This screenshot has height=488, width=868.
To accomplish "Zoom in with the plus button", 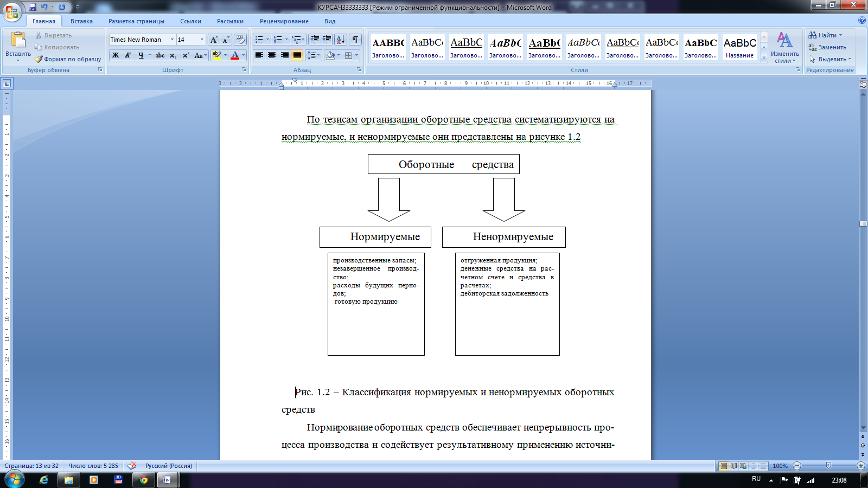I will click(860, 466).
